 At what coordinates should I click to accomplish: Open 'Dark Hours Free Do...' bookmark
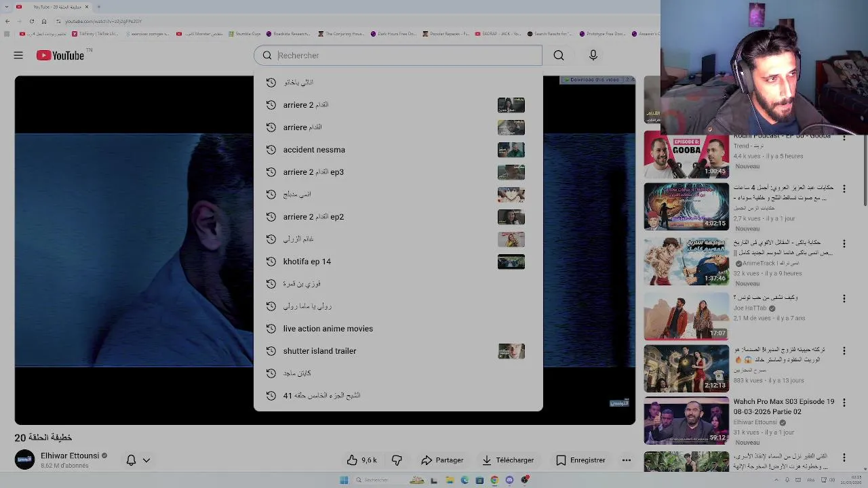tap(394, 33)
